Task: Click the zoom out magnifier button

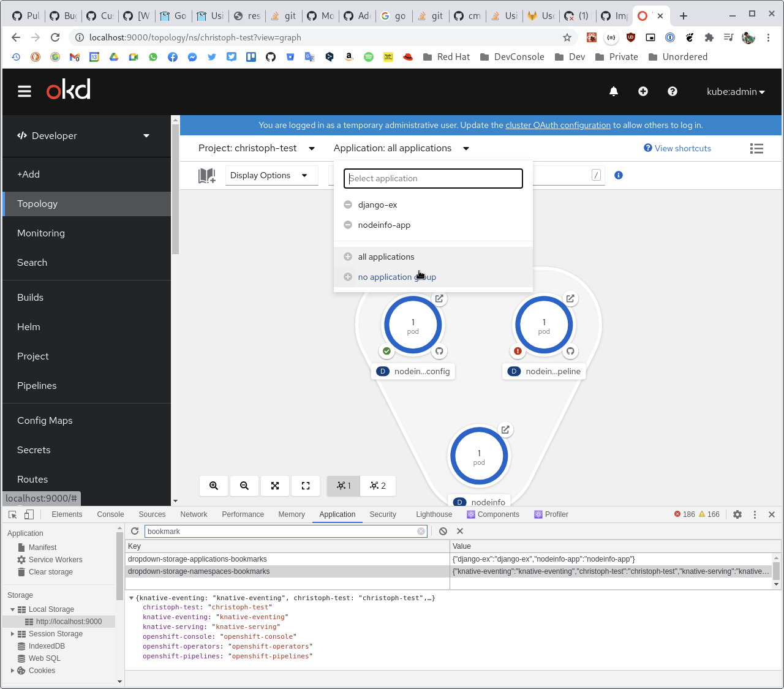Action: (x=244, y=486)
